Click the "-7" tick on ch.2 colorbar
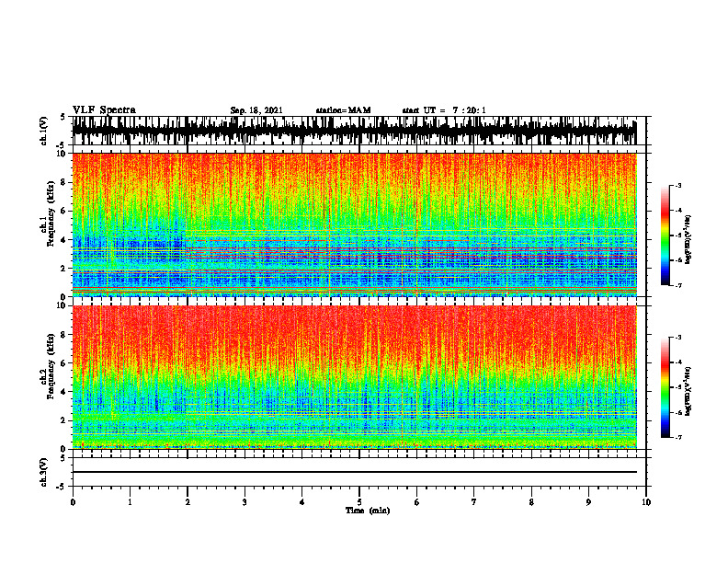The height and width of the screenshot is (563, 728). coord(677,437)
